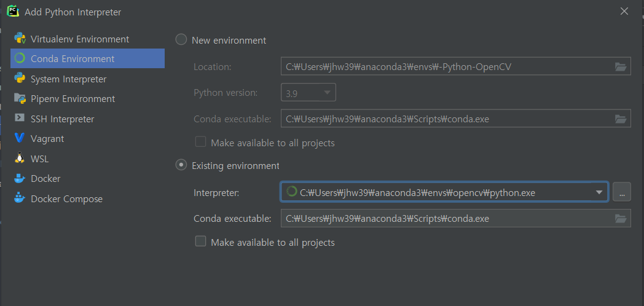Select Docker in sidebar
This screenshot has width=644, height=306.
[87, 179]
